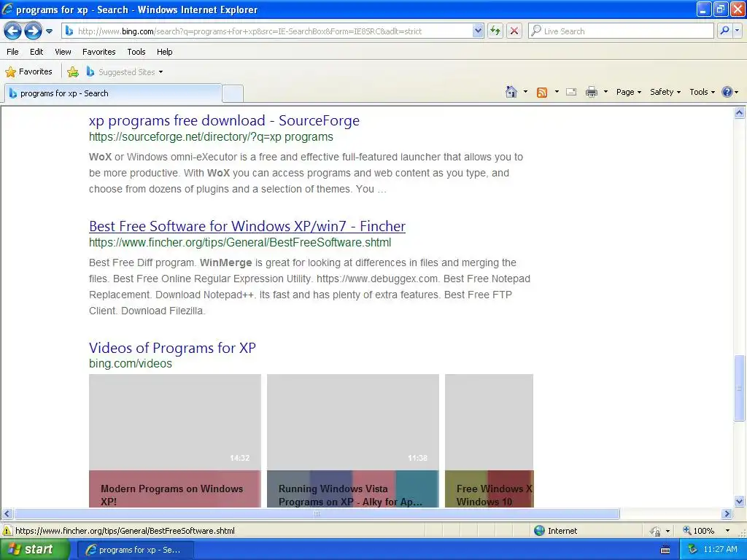Click the Read Mail envelope icon
The height and width of the screenshot is (560, 747).
[571, 92]
